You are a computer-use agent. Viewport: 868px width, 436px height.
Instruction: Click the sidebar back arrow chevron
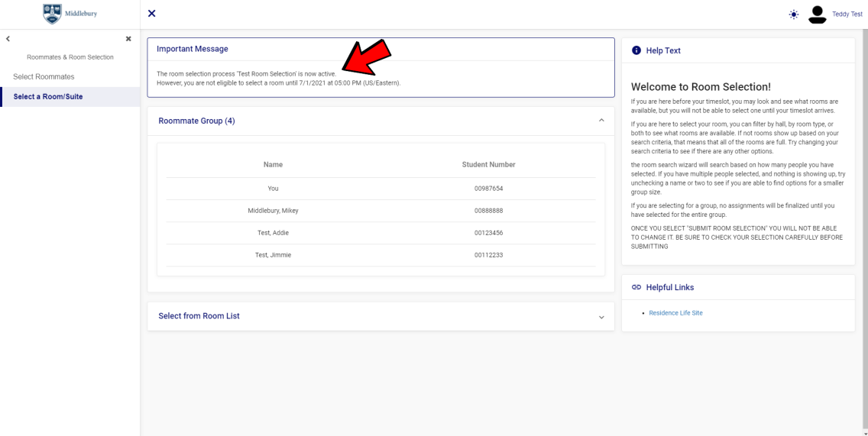click(x=8, y=38)
